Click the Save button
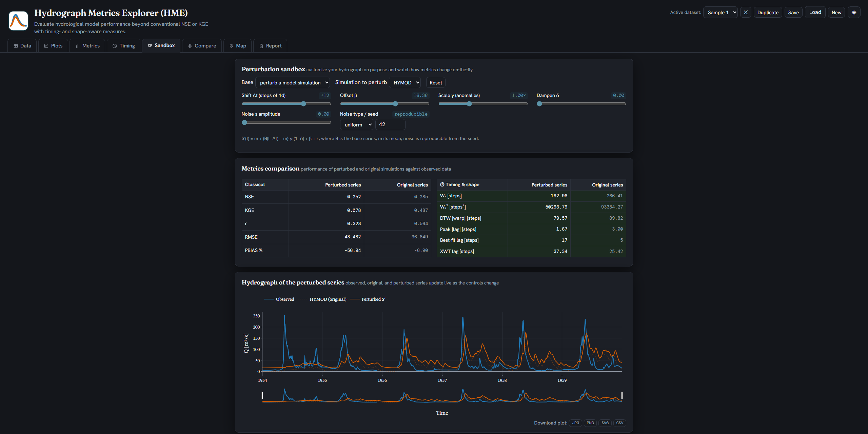The width and height of the screenshot is (868, 434). click(x=793, y=13)
